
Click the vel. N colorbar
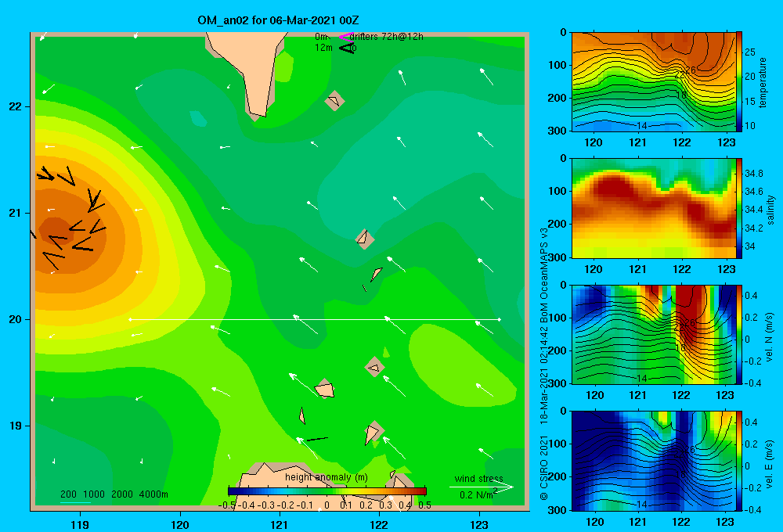(x=739, y=334)
